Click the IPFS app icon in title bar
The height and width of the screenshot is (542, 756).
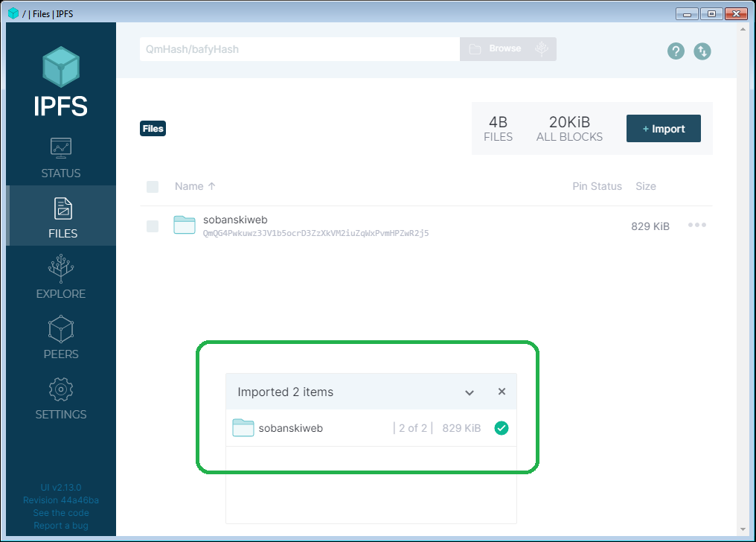[x=13, y=13]
